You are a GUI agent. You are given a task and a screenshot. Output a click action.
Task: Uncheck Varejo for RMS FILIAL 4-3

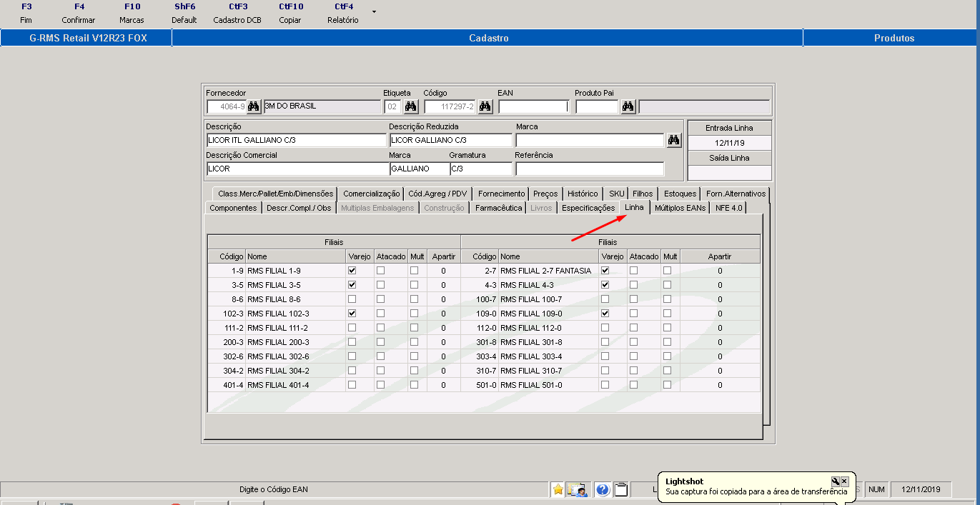click(x=605, y=285)
